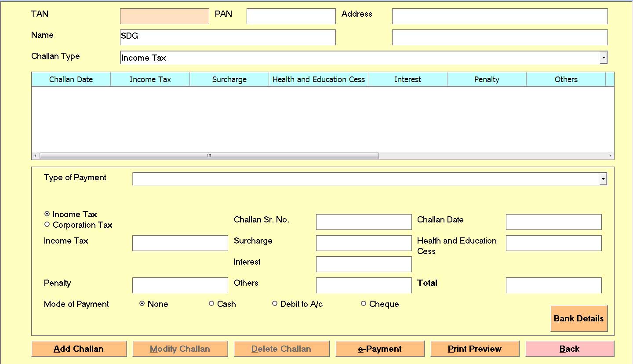Viewport: 633px width, 364px height.
Task: Click the right arrow of table scrollbar
Action: pos(610,156)
